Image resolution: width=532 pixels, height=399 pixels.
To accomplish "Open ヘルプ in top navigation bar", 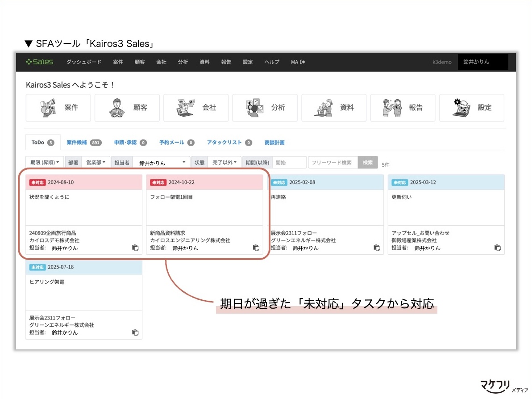I will coord(272,62).
